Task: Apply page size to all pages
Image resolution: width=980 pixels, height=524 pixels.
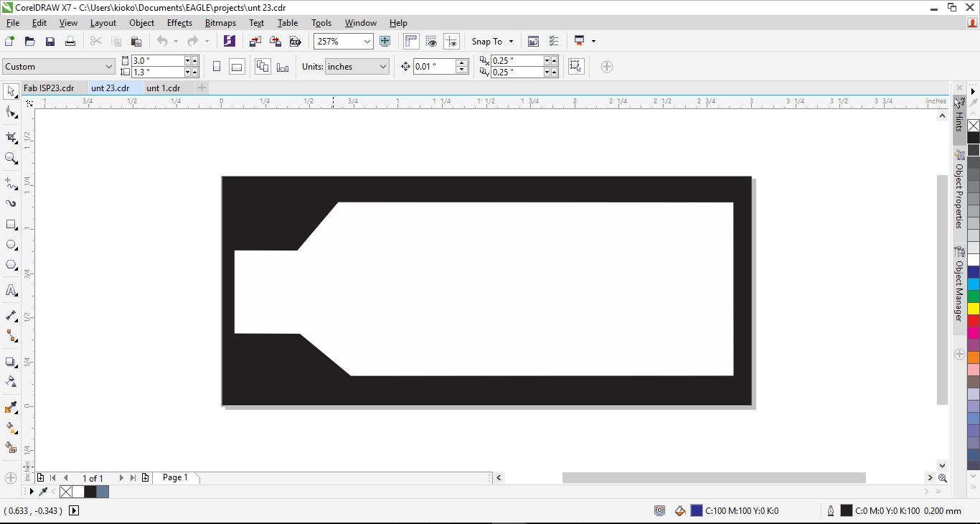Action: 263,67
